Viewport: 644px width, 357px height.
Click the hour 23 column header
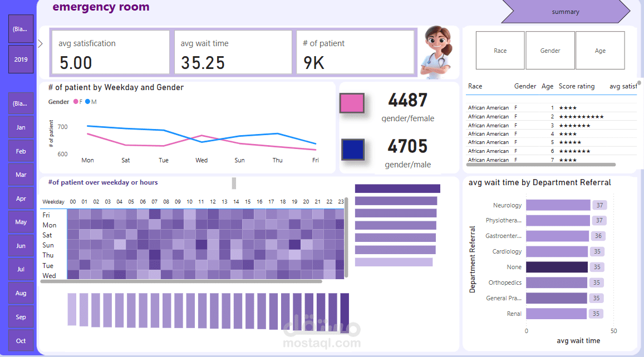pos(341,201)
